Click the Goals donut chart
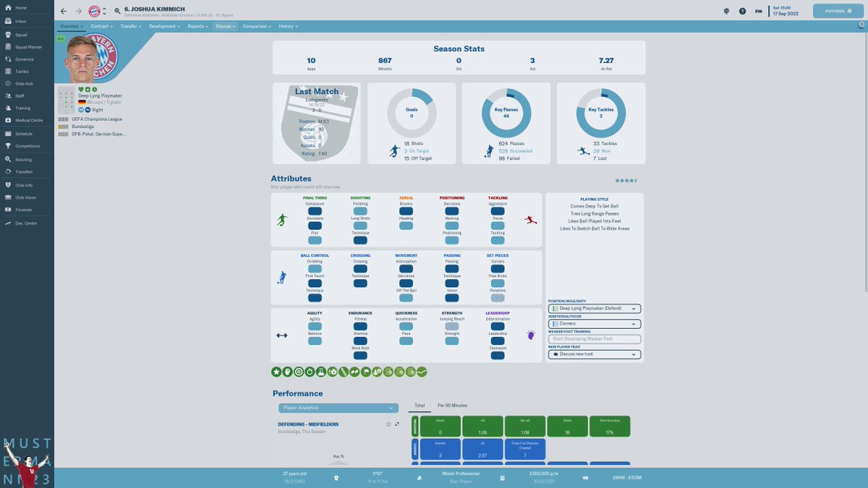Screen dimensions: 868x488 pyautogui.click(x=412, y=113)
